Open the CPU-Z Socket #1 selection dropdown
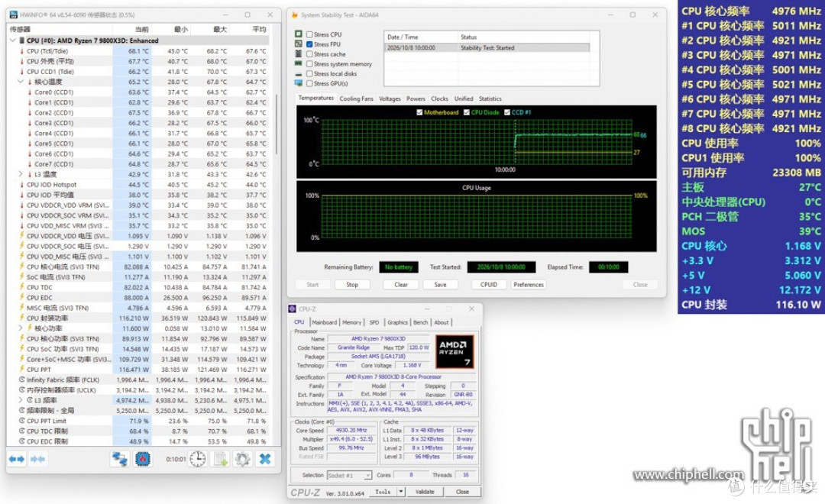 [349, 475]
